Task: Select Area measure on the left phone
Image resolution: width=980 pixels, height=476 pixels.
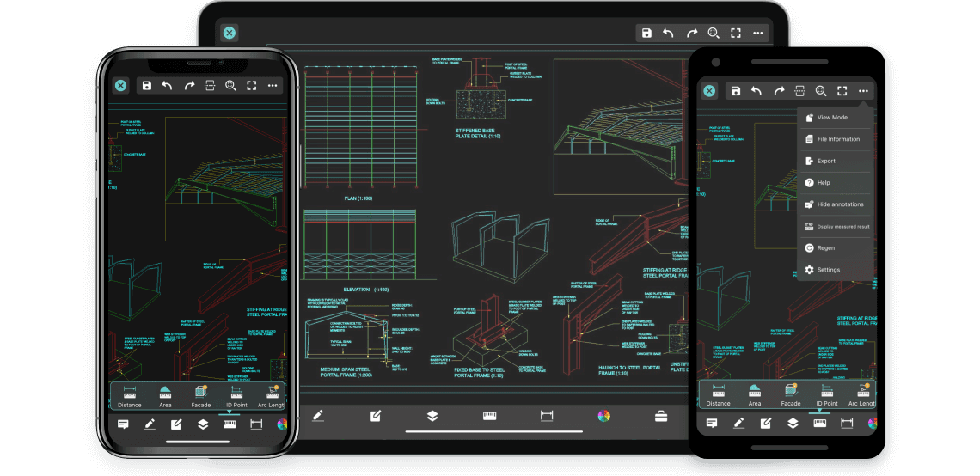Action: click(x=165, y=397)
